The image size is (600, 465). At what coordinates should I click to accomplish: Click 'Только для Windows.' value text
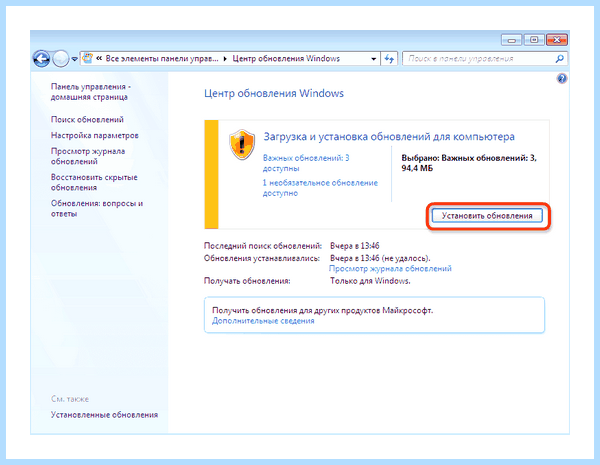370,281
